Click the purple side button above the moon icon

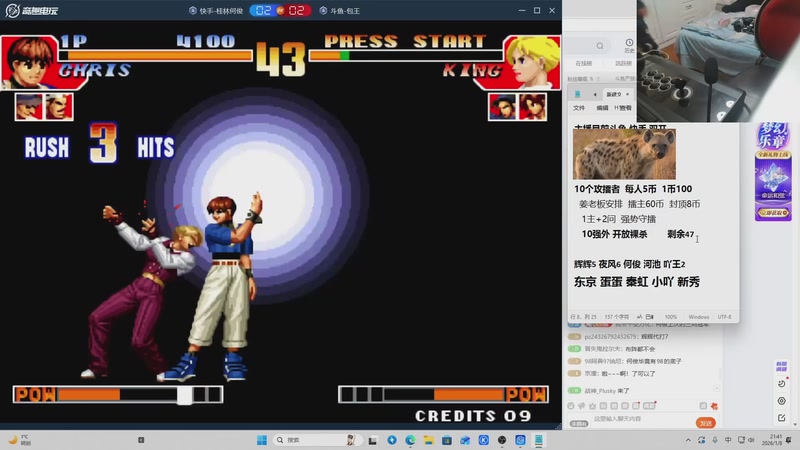[x=782, y=366]
